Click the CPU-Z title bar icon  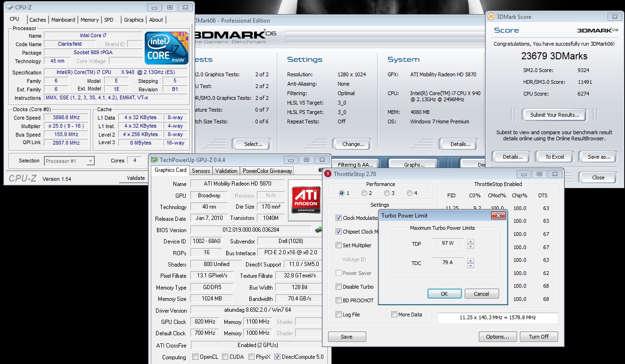coord(9,8)
